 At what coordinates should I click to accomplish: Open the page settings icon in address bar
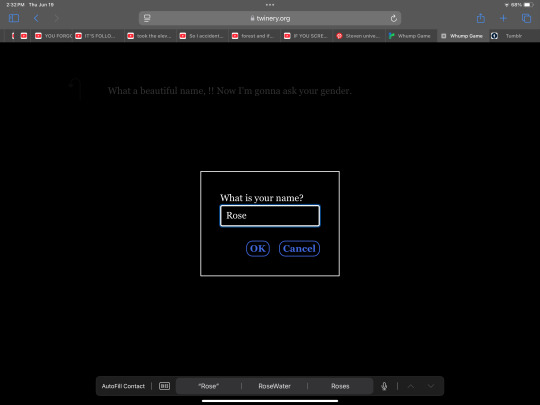coord(147,18)
